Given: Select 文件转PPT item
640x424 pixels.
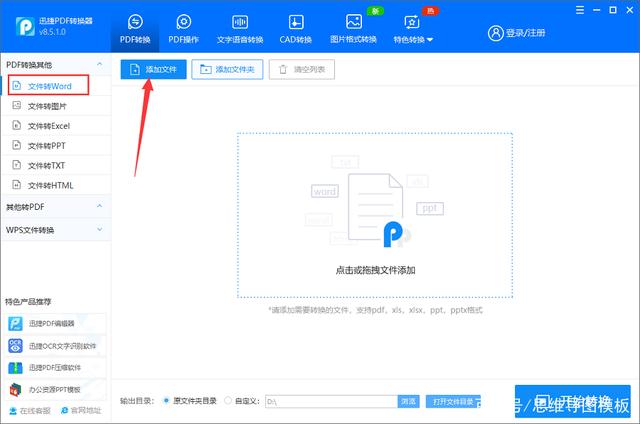Looking at the screenshot, I should [56, 146].
